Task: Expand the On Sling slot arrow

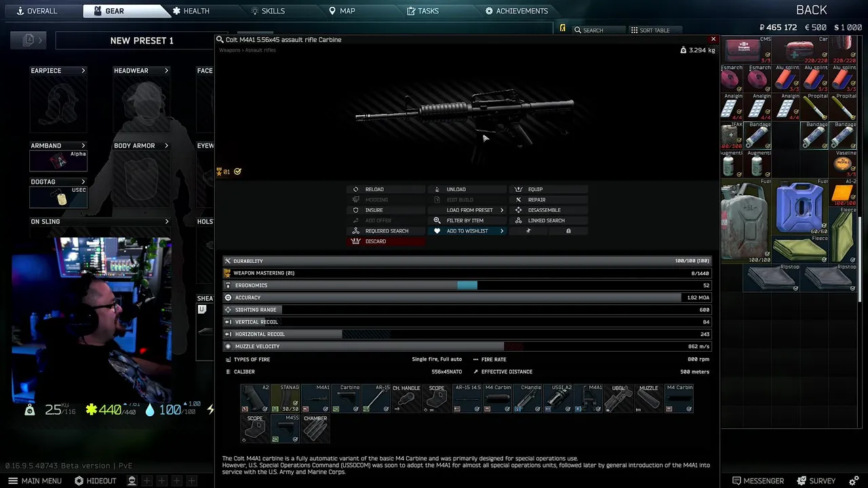Action: [166, 222]
